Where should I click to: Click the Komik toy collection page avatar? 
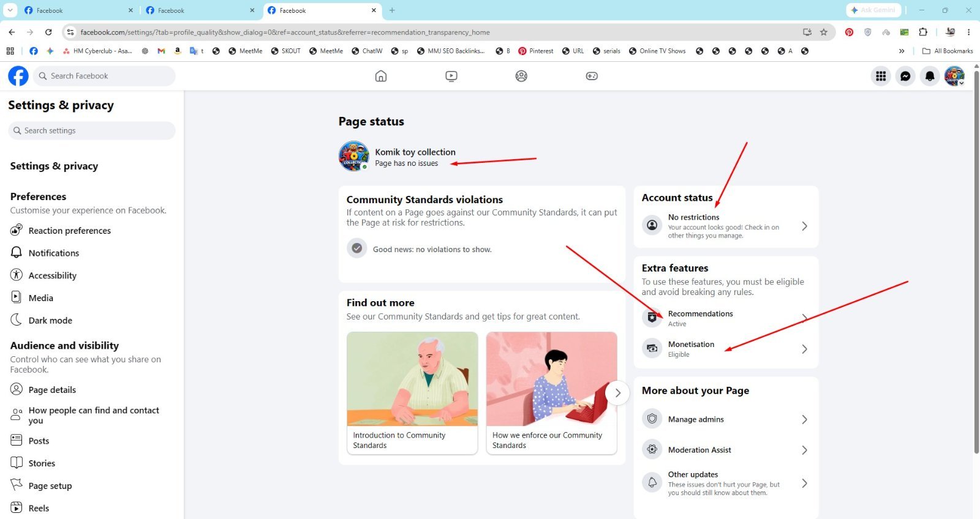(x=354, y=156)
